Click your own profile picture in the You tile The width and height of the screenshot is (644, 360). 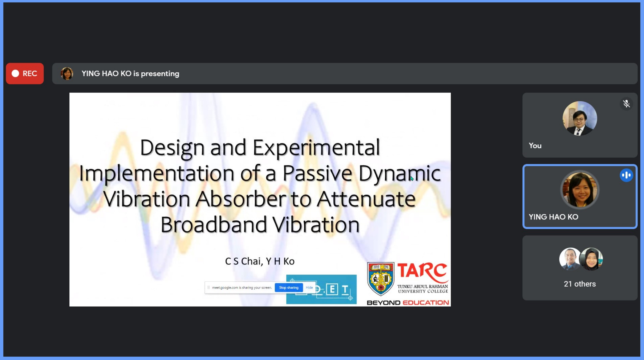579,118
